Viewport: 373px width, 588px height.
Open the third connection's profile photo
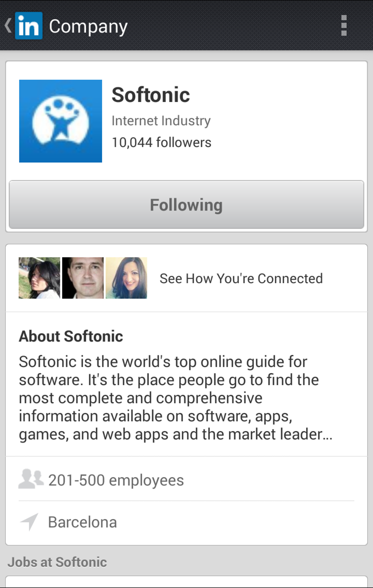click(127, 278)
